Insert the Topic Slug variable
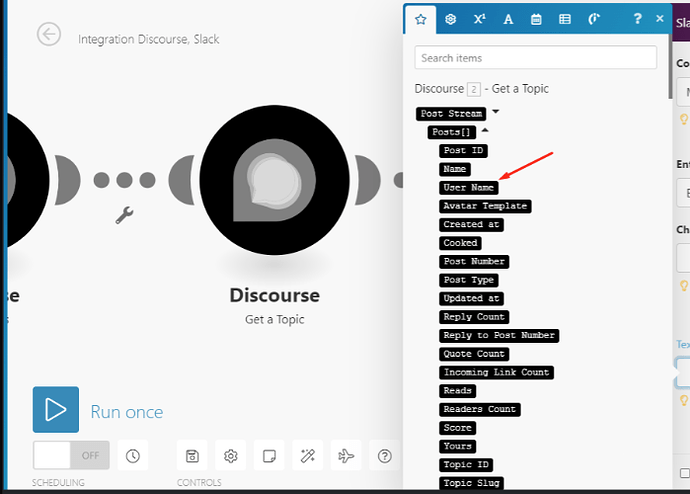The image size is (690, 494). [x=471, y=483]
